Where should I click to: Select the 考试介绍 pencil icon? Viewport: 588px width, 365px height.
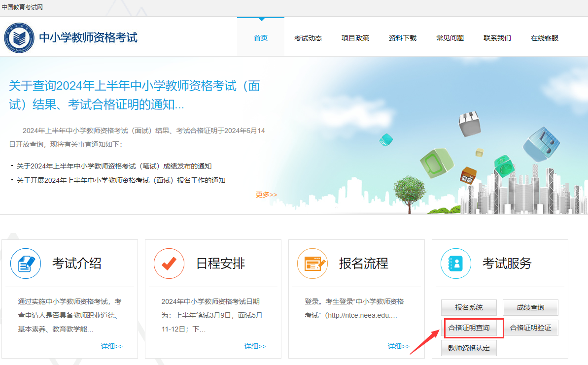point(25,263)
